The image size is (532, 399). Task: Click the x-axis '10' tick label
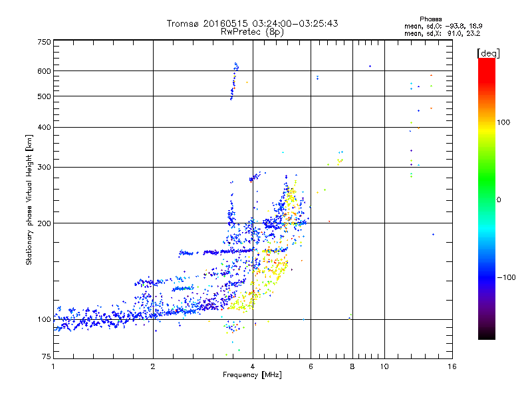(384, 366)
